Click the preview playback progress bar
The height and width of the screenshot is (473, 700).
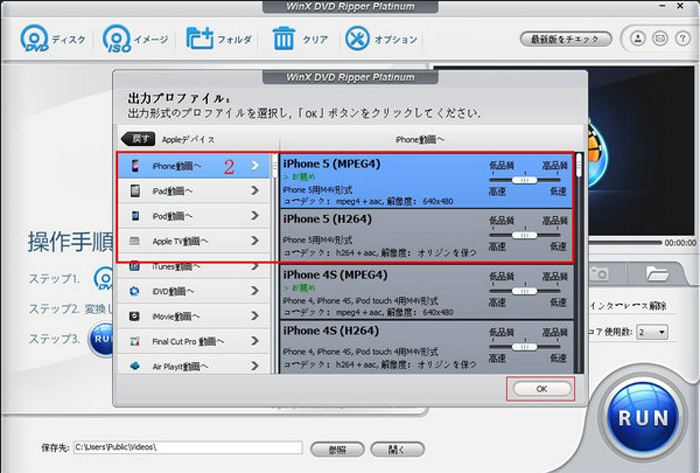click(625, 242)
